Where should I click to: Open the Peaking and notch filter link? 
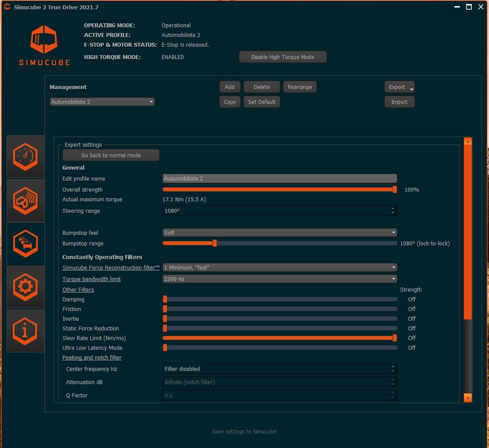92,357
